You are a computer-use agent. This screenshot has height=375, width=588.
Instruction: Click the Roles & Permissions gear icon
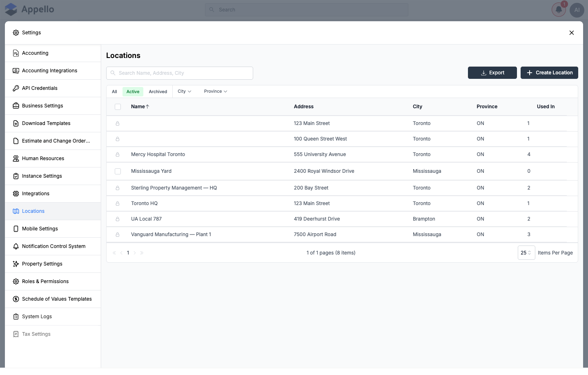coord(16,281)
